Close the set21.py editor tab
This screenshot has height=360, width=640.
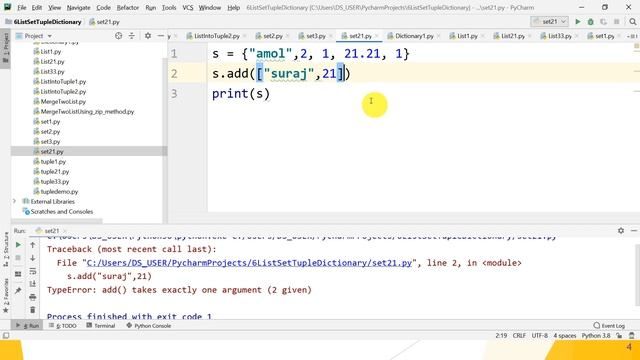click(x=377, y=36)
